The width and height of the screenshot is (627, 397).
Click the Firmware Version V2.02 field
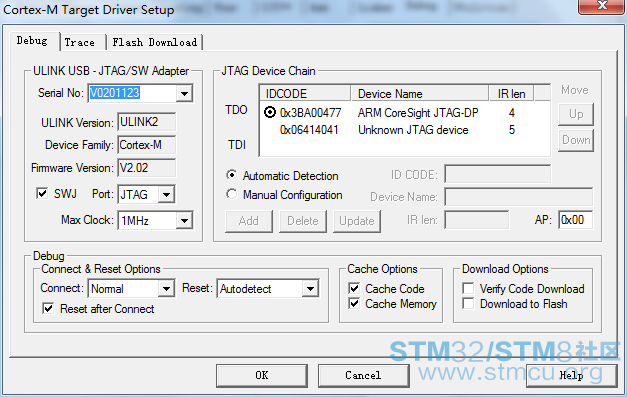146,168
